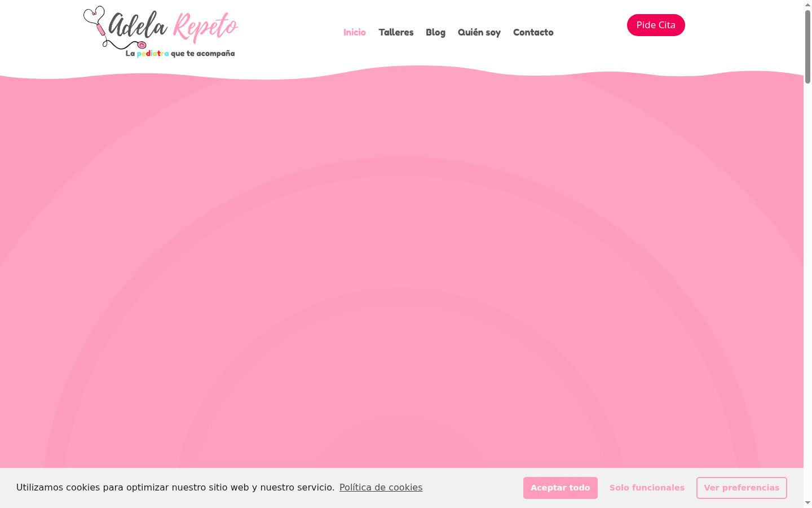Choose Solo funcionales cookies
The height and width of the screenshot is (508, 812).
(x=647, y=488)
